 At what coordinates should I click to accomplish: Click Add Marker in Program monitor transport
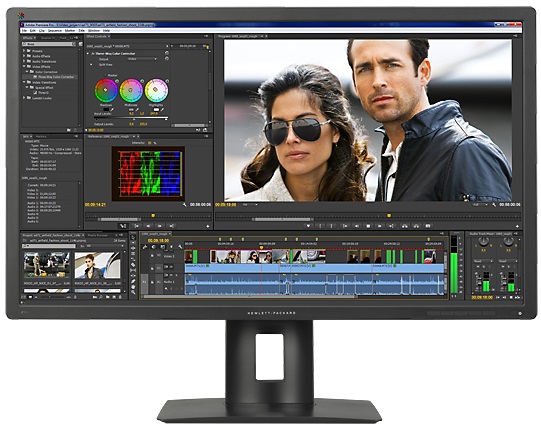tap(308, 226)
